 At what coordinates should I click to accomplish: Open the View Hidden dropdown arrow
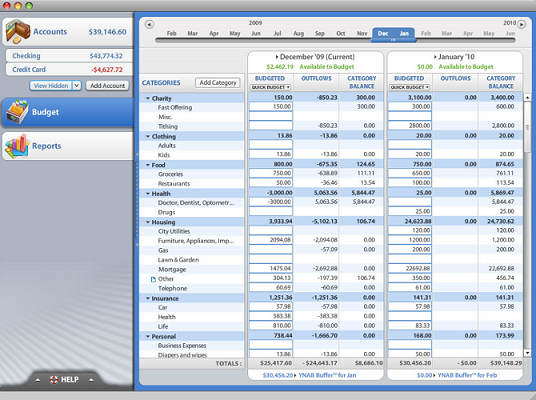pyautogui.click(x=77, y=85)
